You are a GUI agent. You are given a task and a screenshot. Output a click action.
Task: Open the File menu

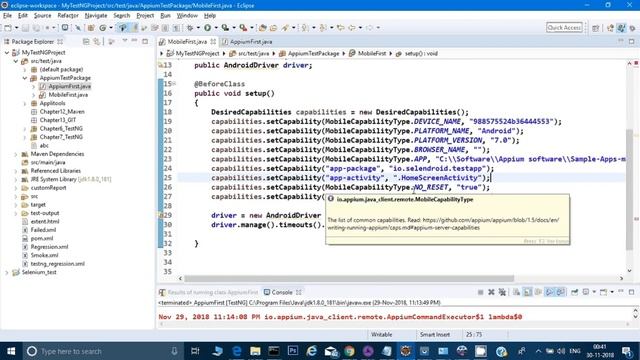[7, 16]
